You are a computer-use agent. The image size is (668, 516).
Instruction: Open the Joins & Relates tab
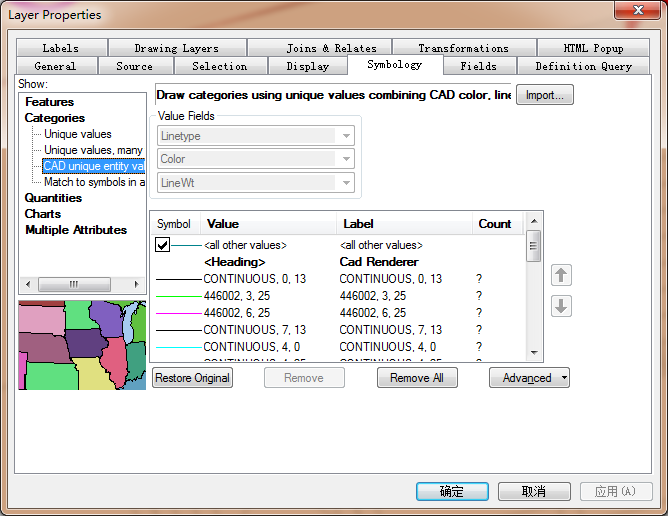[x=331, y=48]
